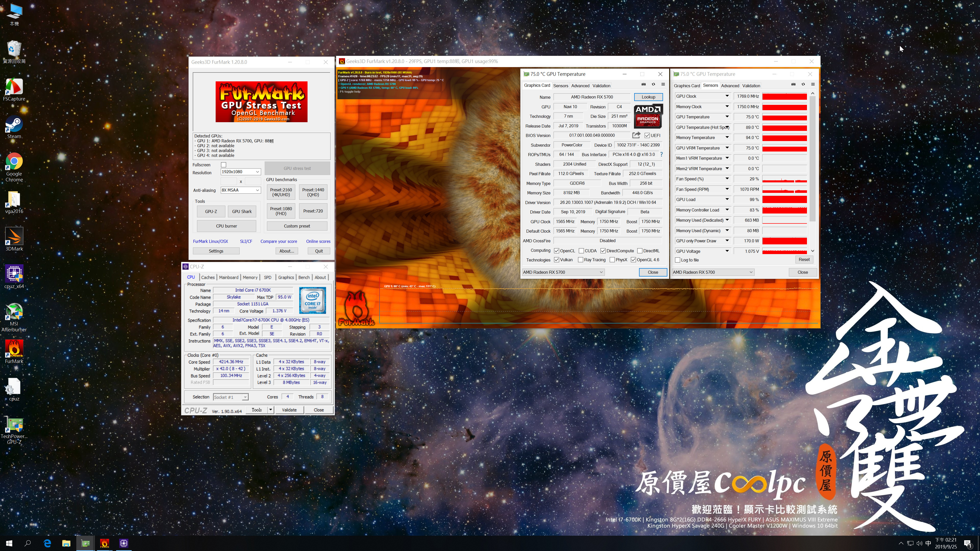980x551 pixels.
Task: Click Bus Interface question mark help
Action: [661, 154]
